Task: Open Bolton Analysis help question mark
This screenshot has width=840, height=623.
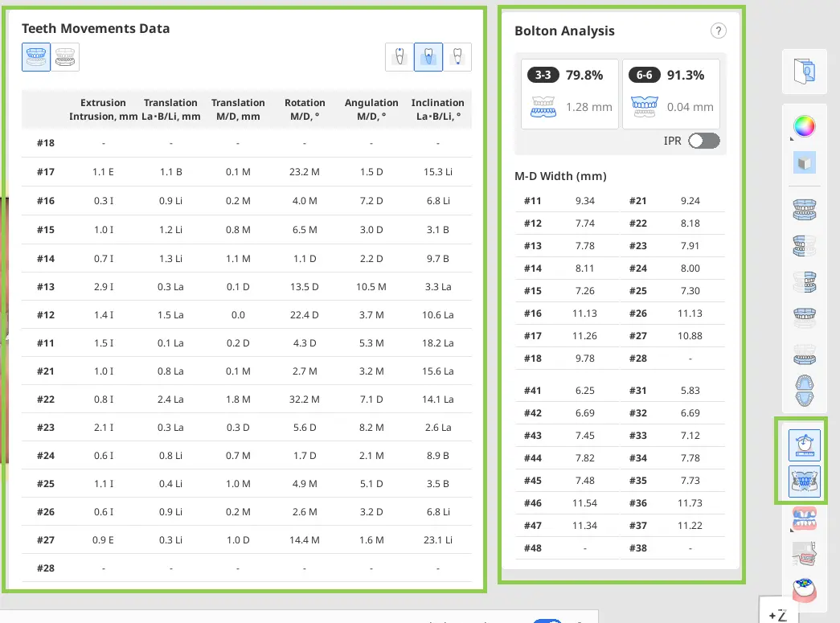Action: tap(719, 31)
